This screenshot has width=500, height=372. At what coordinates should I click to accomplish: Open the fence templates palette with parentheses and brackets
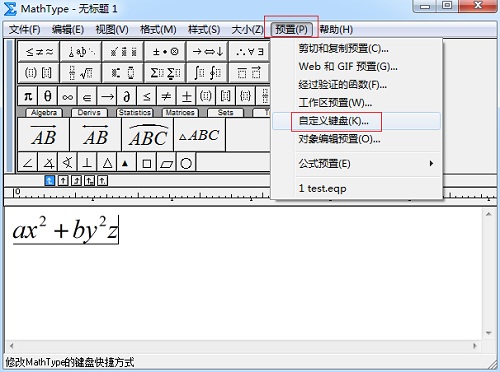[39, 72]
